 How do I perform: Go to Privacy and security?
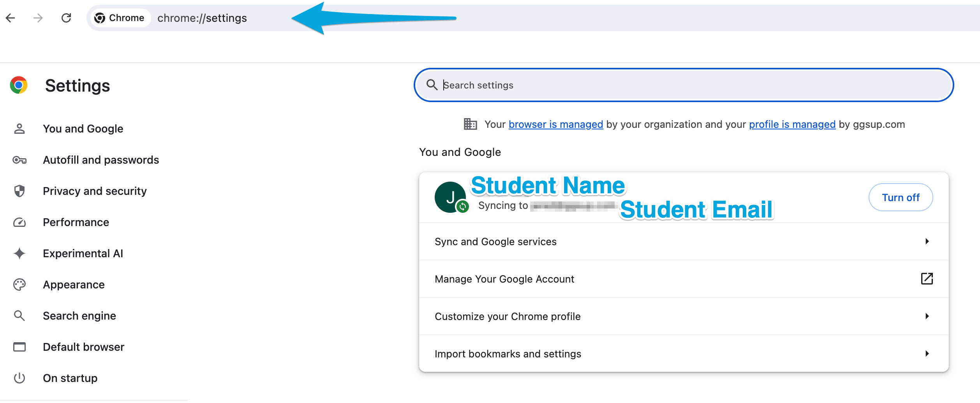click(95, 191)
